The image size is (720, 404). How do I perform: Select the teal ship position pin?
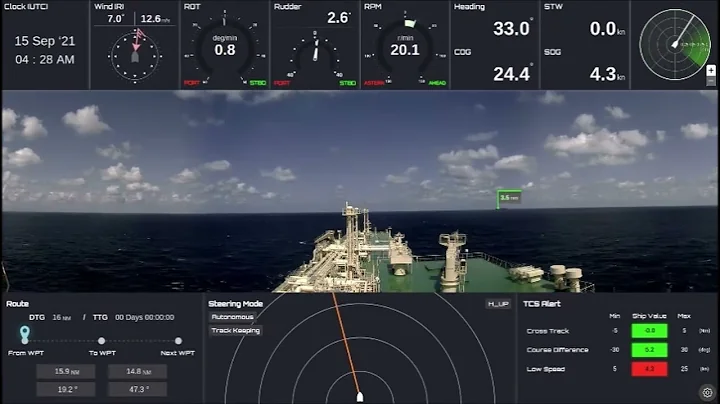pos(25,334)
